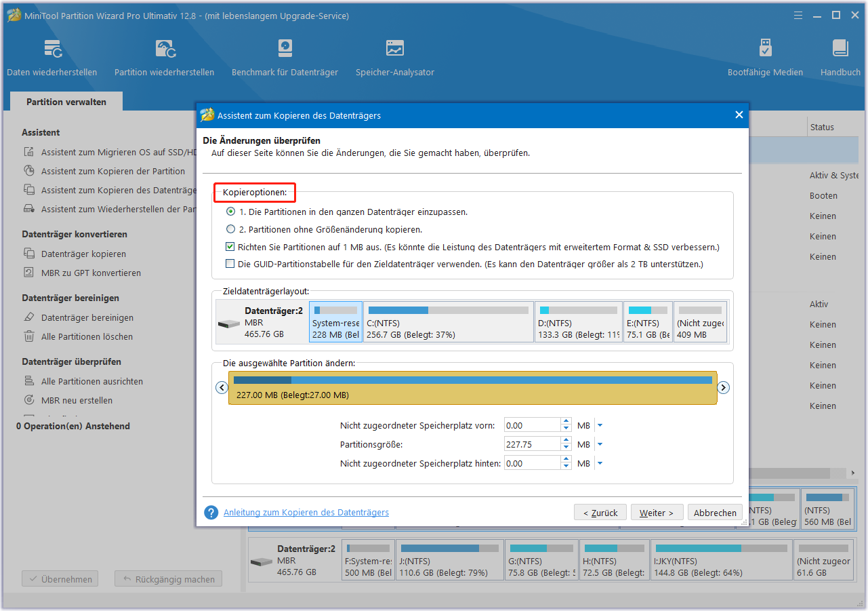868x611 pixels.
Task: Start Assistent zum Migrieren OS auf SSD/HD
Action: (110, 152)
